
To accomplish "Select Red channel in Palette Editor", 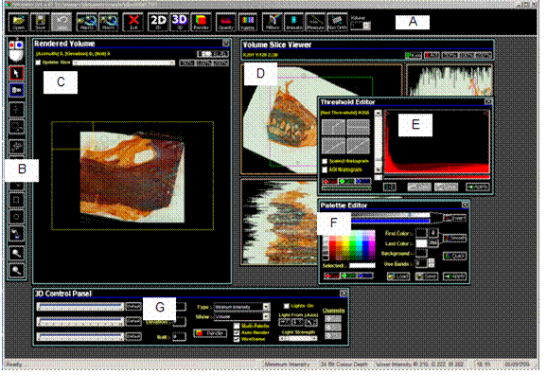I will point(332,276).
